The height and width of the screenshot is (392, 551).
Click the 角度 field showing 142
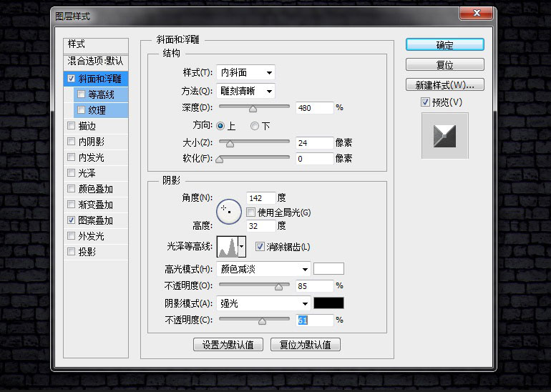click(x=260, y=198)
